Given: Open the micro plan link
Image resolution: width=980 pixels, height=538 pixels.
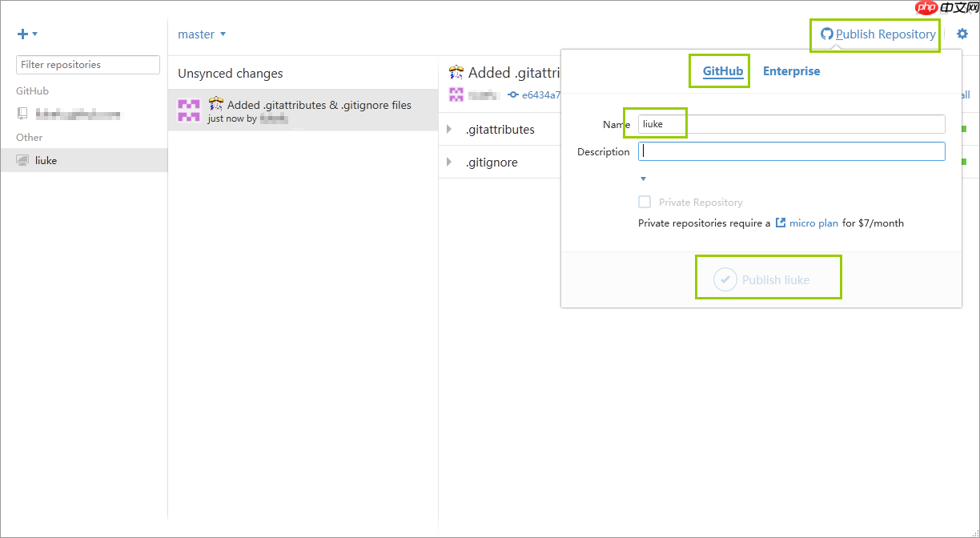Looking at the screenshot, I should pos(813,223).
